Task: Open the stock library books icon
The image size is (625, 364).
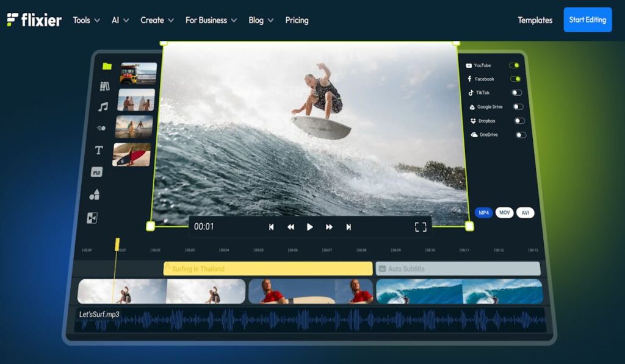Action: (105, 86)
